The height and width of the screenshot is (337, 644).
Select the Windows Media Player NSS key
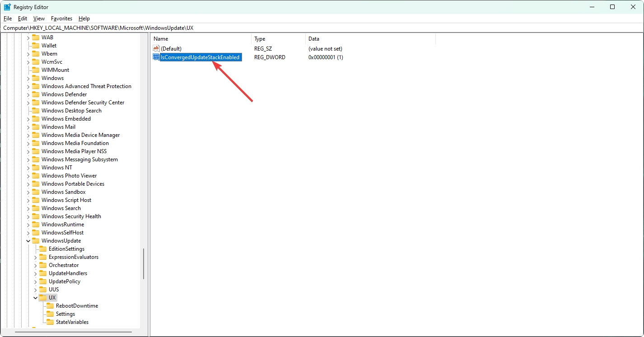pyautogui.click(x=74, y=151)
